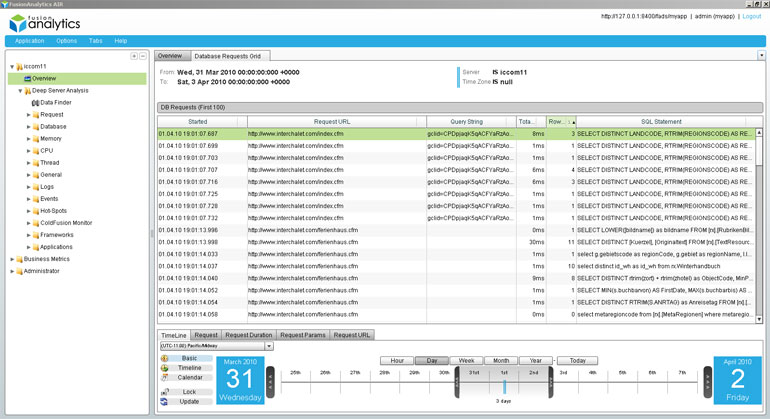
Task: Click the Today button
Action: coord(578,361)
